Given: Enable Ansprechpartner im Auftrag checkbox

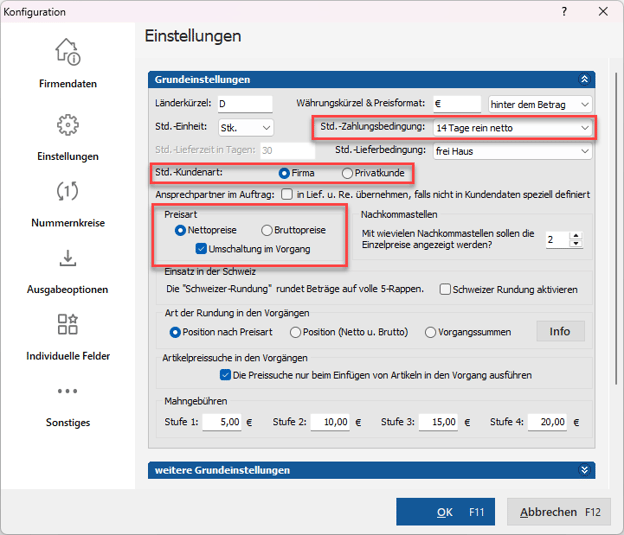Looking at the screenshot, I should tap(287, 194).
